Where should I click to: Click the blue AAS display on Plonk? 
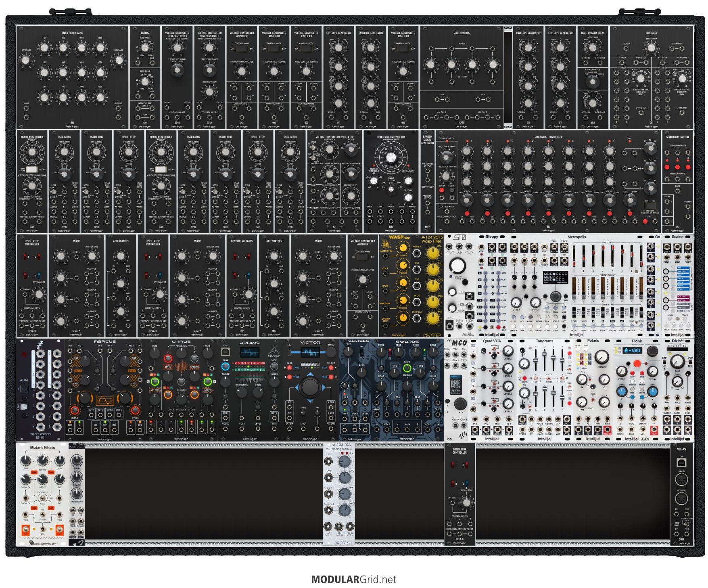633,350
